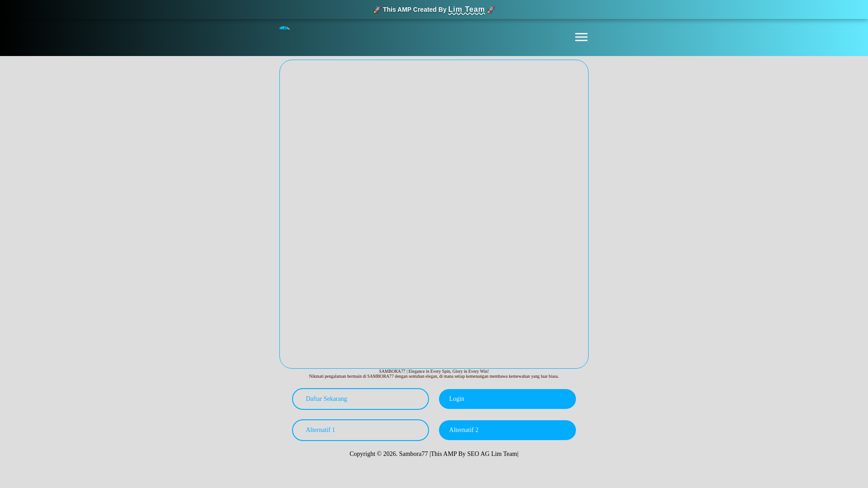This screenshot has width=868, height=488.
Task: Open the Lim Team link in top banner
Action: point(466,9)
